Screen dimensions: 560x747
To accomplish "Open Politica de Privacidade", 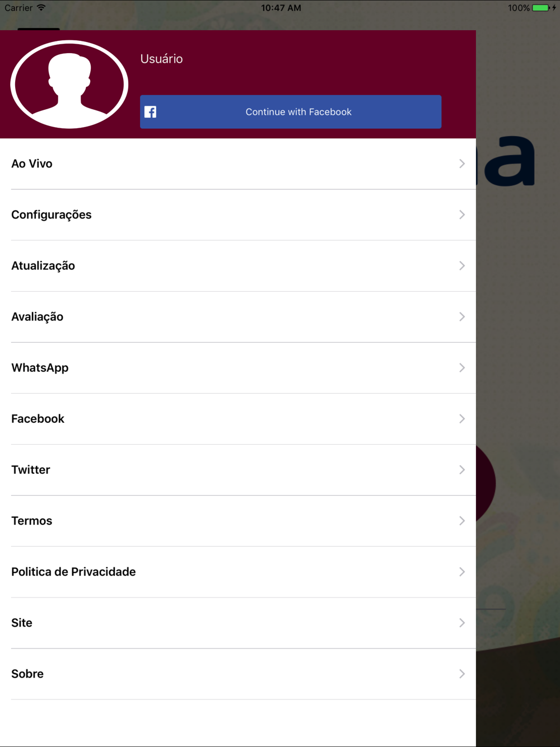I will coord(238,572).
